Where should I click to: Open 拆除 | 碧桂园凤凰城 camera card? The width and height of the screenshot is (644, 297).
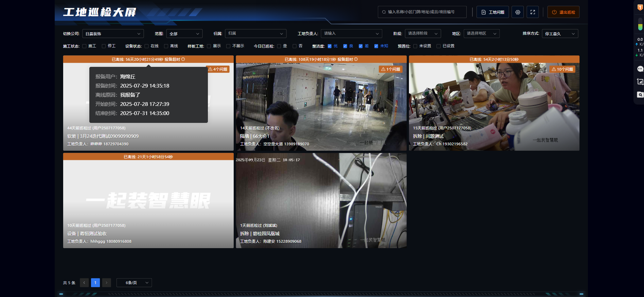321,200
